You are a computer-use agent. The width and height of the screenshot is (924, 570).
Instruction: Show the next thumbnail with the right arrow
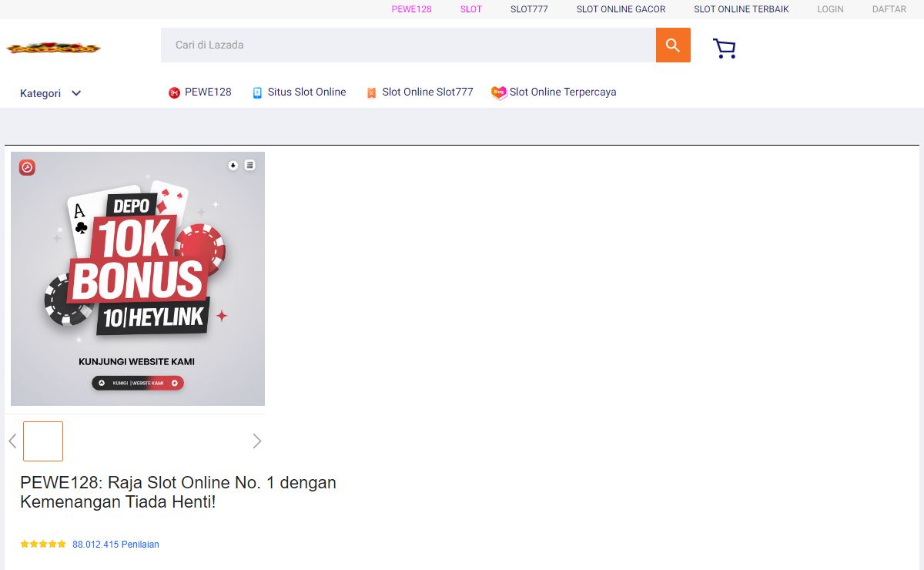[x=257, y=441]
